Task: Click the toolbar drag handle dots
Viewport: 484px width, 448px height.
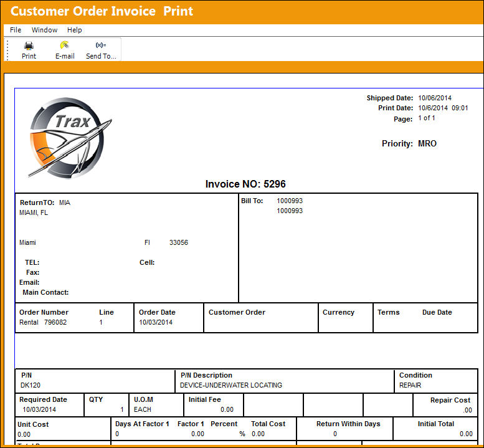Action: click(7, 49)
